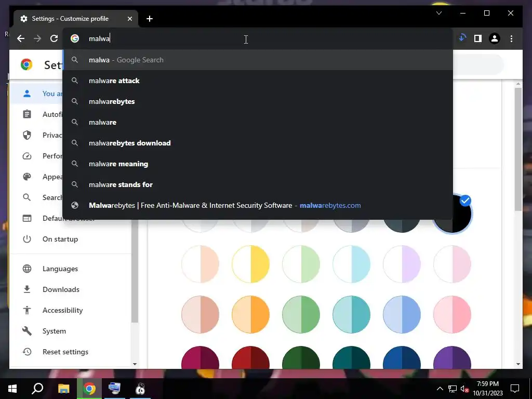Open a new tab with plus icon
Image resolution: width=532 pixels, height=399 pixels.
tap(150, 19)
